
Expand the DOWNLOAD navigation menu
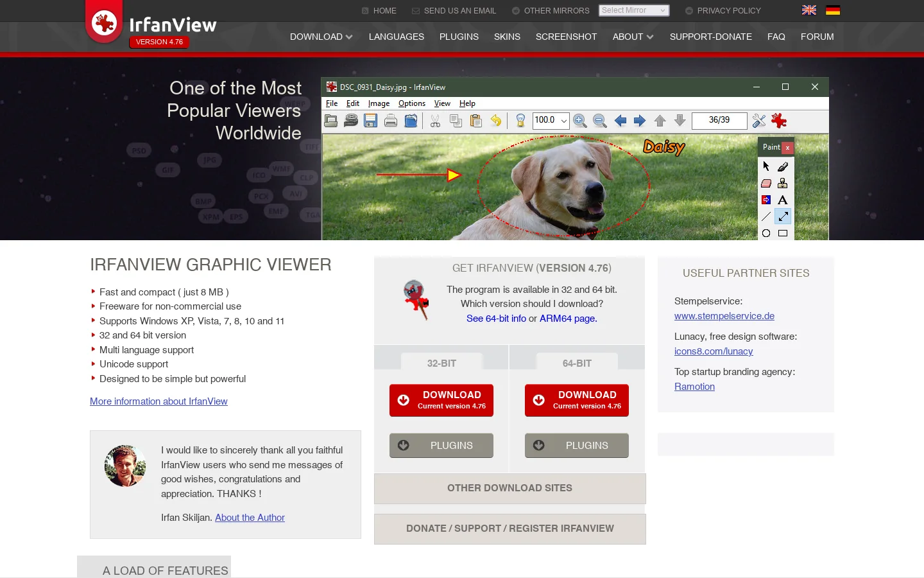pyautogui.click(x=321, y=37)
